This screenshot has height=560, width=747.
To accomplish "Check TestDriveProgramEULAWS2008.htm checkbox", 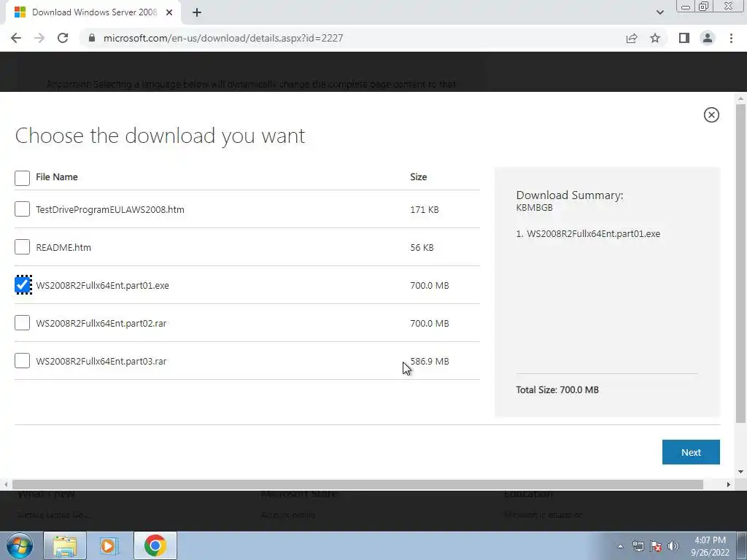I will pos(23,209).
